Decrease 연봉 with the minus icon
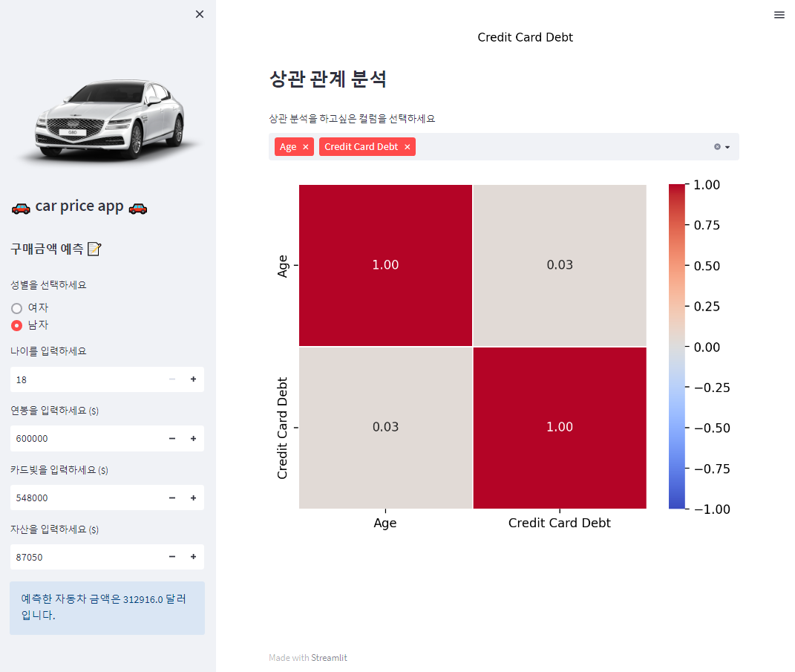Viewport: 795px width, 672px height. [x=171, y=438]
